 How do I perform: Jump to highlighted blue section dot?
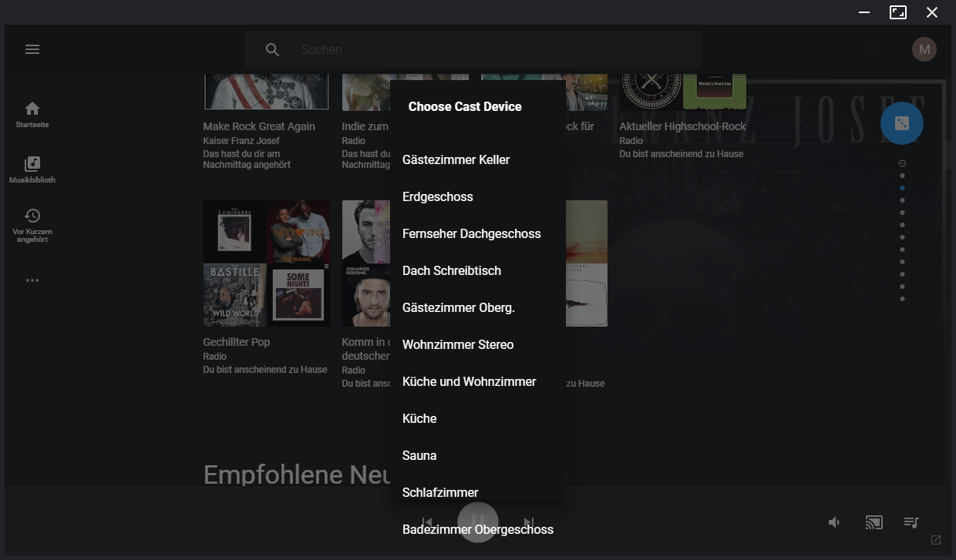(x=902, y=188)
